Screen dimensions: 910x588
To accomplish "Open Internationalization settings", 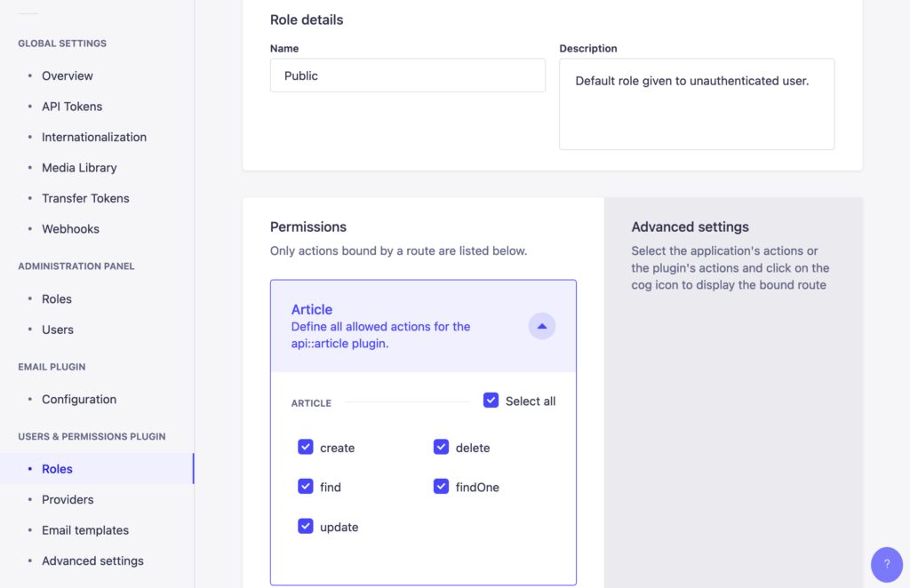I will pos(94,137).
